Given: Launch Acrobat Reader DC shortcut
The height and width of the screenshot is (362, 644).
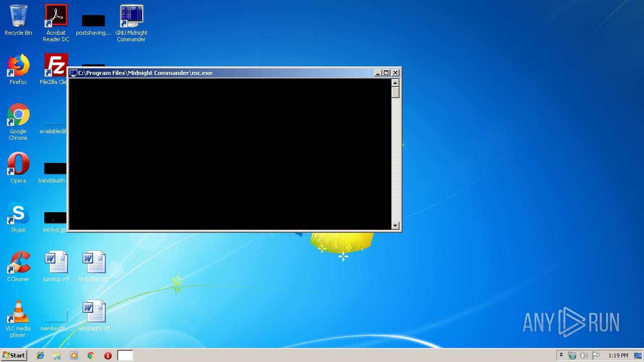Looking at the screenshot, I should (56, 23).
